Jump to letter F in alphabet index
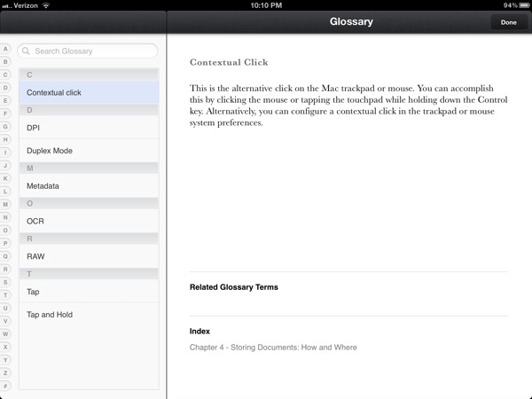 pyautogui.click(x=5, y=113)
